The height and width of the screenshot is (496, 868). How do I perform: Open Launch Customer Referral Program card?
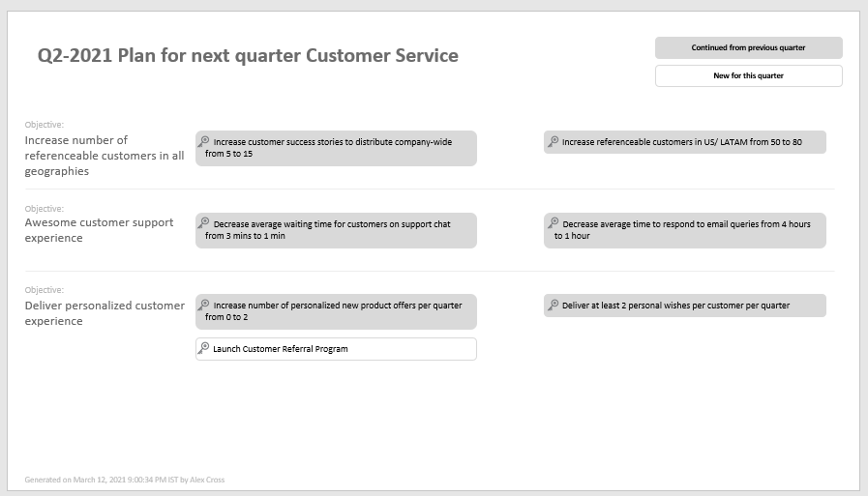(x=336, y=349)
